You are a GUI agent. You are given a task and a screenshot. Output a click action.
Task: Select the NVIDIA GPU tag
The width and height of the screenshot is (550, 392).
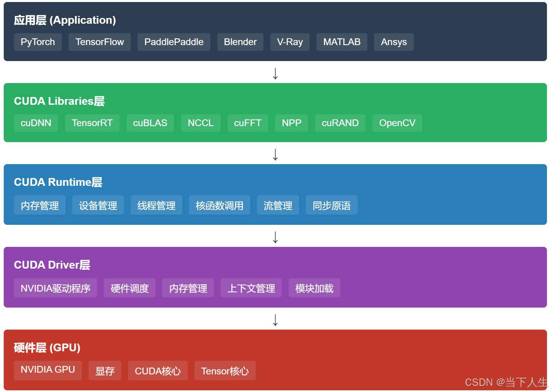[48, 370]
